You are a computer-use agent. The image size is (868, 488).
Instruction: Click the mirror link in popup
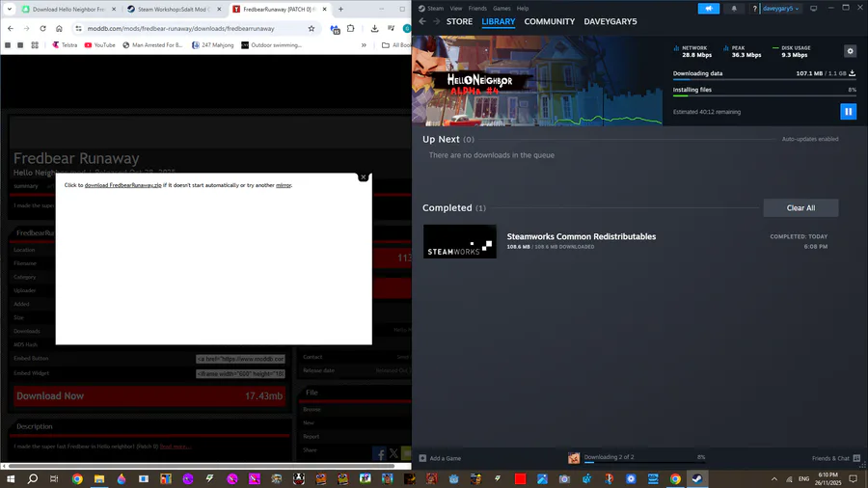click(x=284, y=185)
